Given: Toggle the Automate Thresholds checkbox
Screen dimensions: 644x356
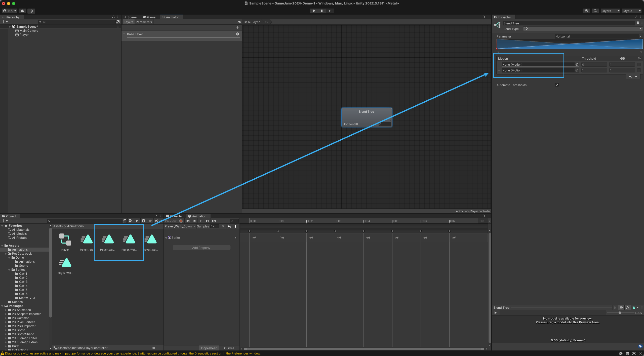Looking at the screenshot, I should pyautogui.click(x=557, y=85).
